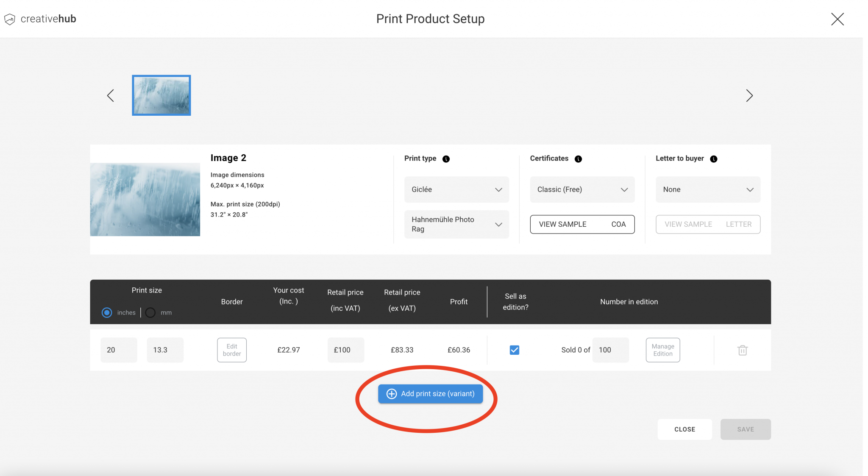Click the trash icon to delete the print size
The image size is (868, 476).
(742, 350)
